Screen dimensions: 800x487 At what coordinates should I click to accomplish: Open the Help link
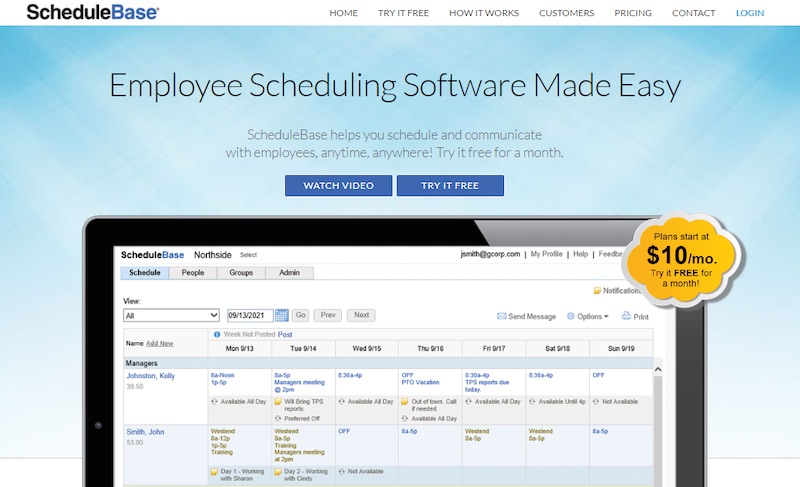(x=581, y=254)
